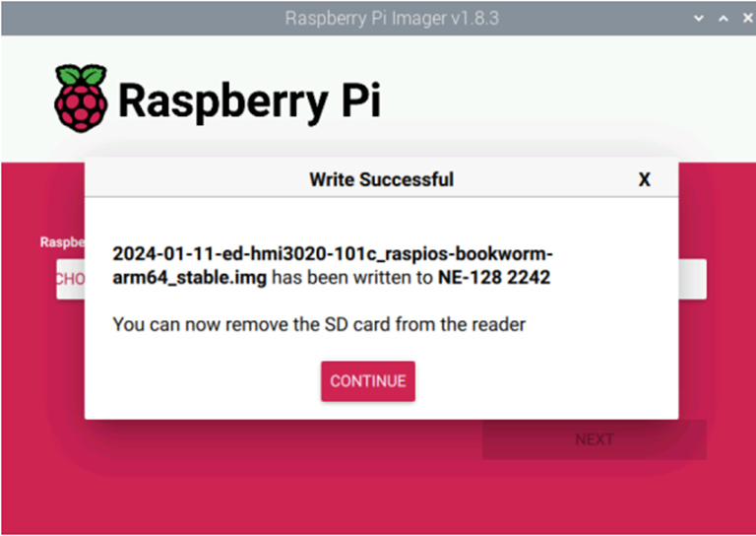
Task: Click the has been written to text
Action: (x=352, y=278)
